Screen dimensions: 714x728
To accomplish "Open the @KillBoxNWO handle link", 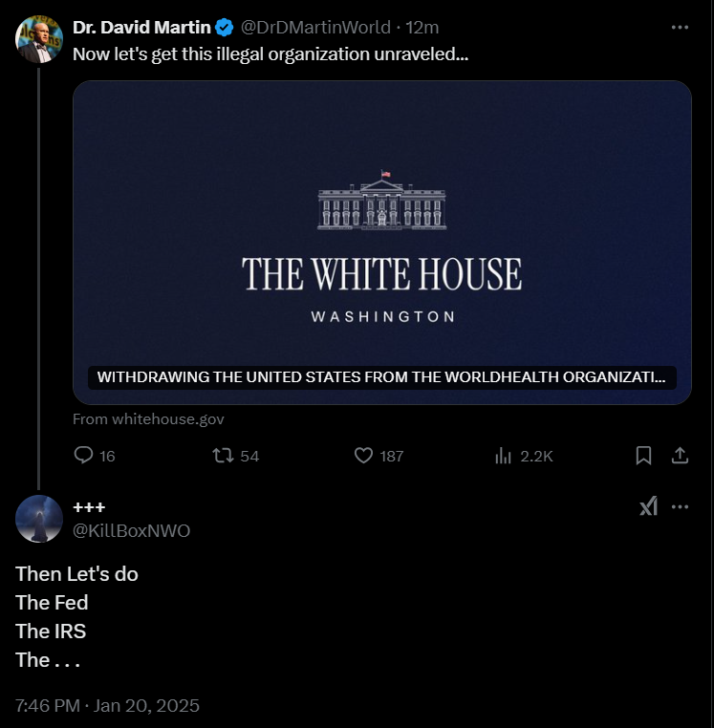I will pos(132,530).
